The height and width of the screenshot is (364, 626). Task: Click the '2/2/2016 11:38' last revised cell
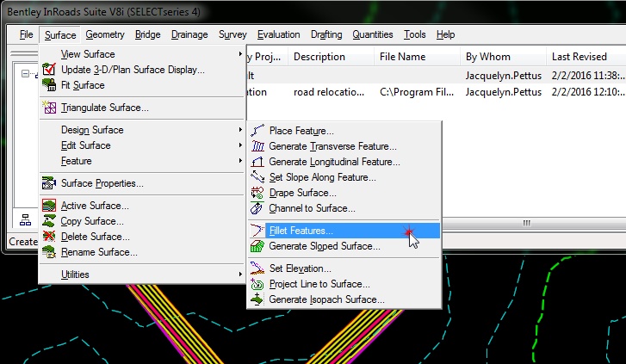coord(587,76)
